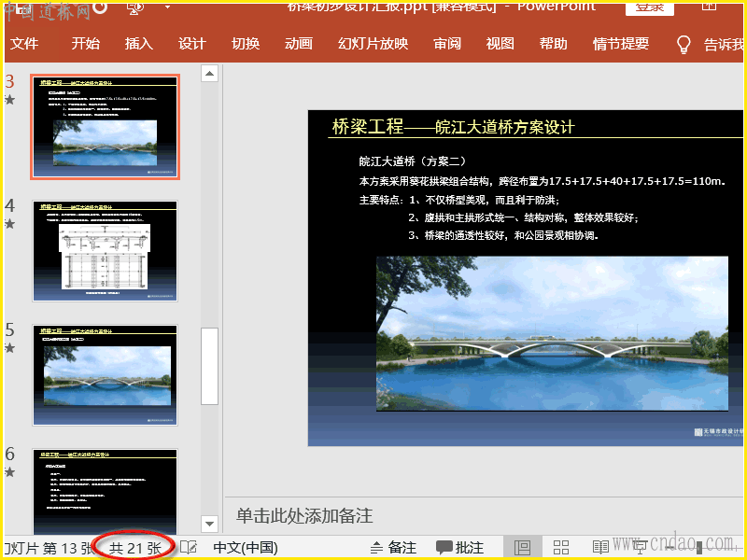The height and width of the screenshot is (560, 747).
Task: Select slide 3 thumbnail in panel
Action: point(105,127)
